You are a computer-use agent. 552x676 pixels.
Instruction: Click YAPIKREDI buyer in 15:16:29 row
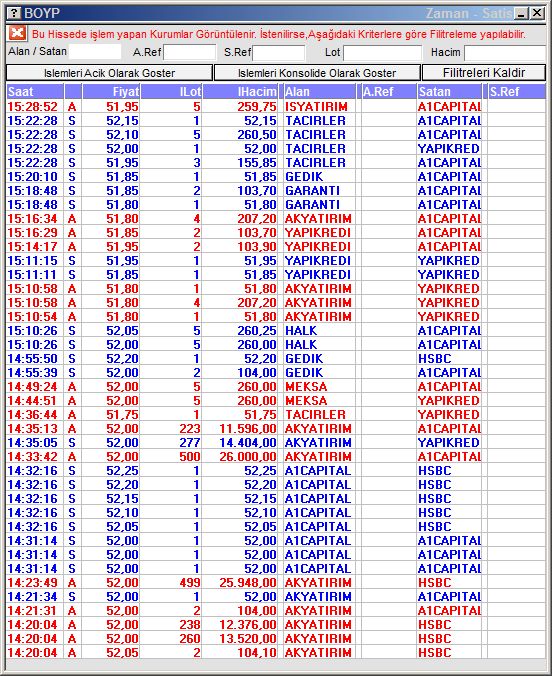click(x=318, y=232)
